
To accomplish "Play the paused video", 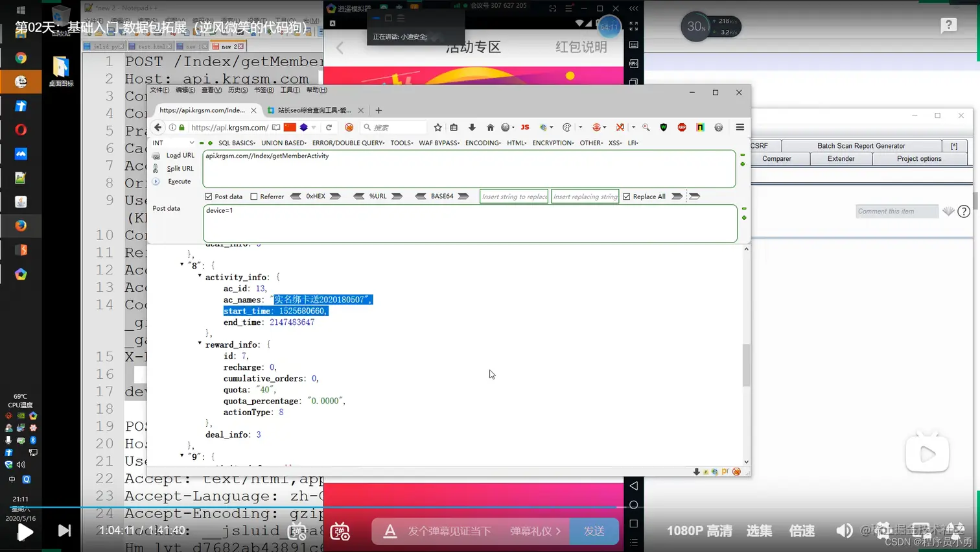I will (x=25, y=532).
